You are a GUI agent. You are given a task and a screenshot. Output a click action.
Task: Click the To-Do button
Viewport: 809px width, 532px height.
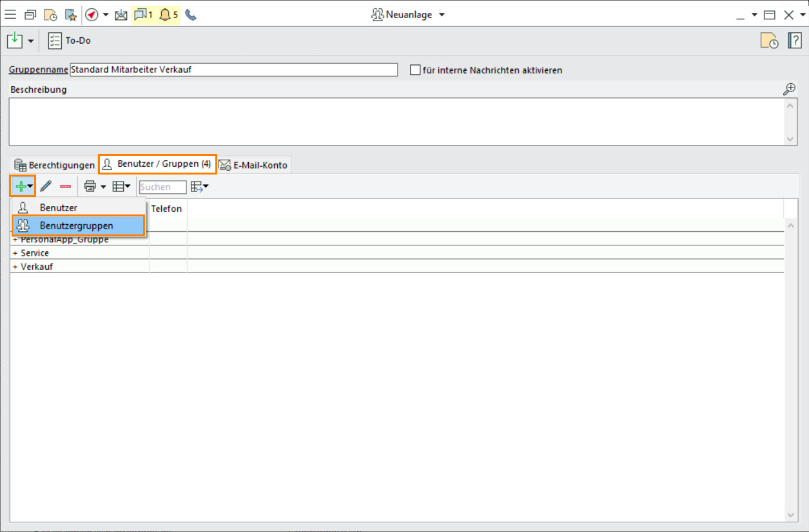click(70, 41)
